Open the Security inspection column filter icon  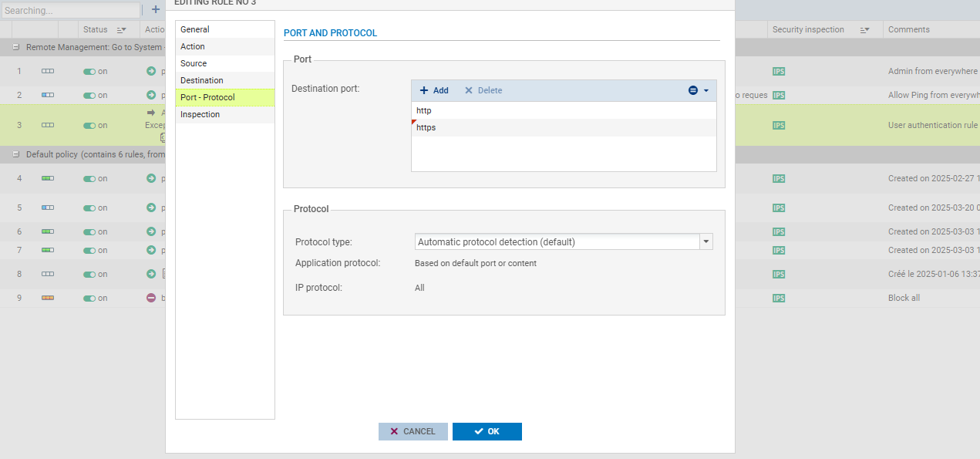pyautogui.click(x=865, y=30)
